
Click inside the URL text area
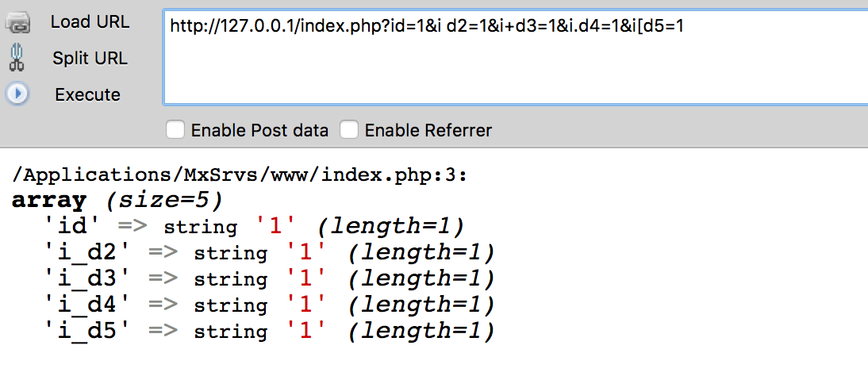pyautogui.click(x=516, y=56)
